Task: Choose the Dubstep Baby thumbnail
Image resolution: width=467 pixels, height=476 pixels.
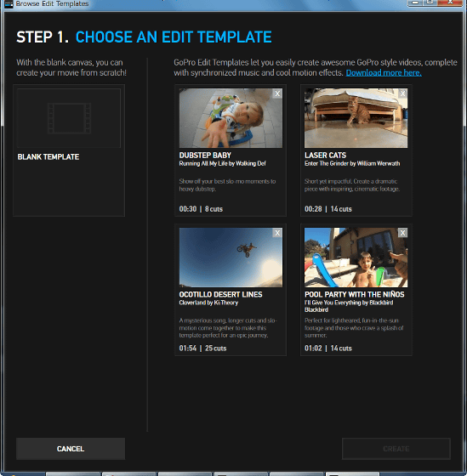Action: (231, 118)
